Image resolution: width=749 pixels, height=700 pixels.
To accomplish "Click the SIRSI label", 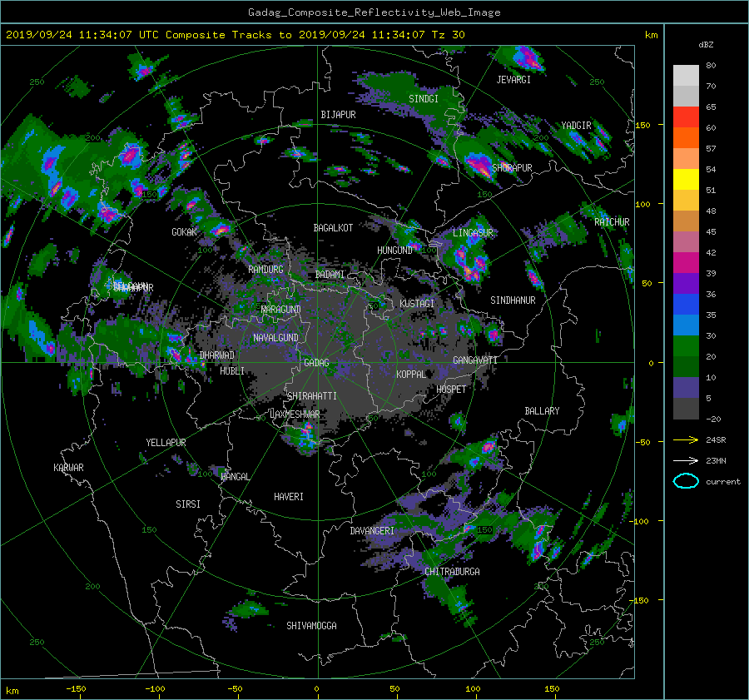I will (188, 504).
